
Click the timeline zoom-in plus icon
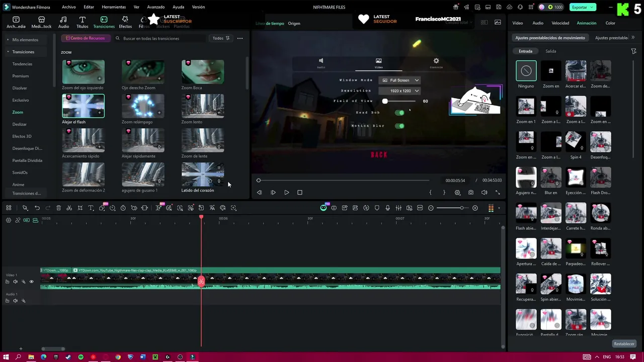(x=475, y=208)
